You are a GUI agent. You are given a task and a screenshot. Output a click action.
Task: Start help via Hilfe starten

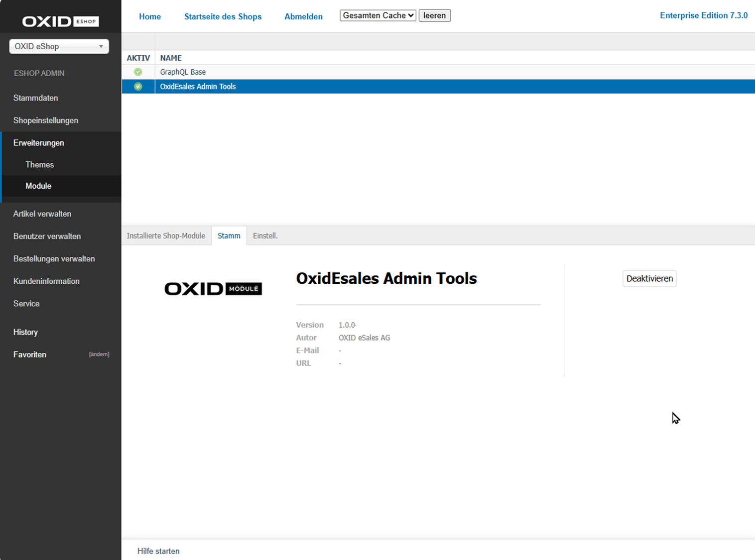click(158, 551)
